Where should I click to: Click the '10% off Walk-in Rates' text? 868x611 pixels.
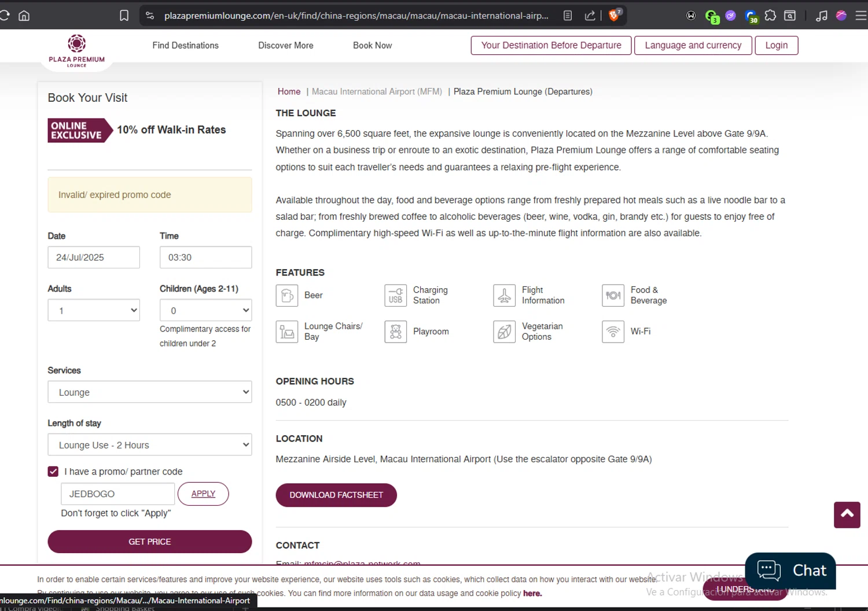coord(171,130)
